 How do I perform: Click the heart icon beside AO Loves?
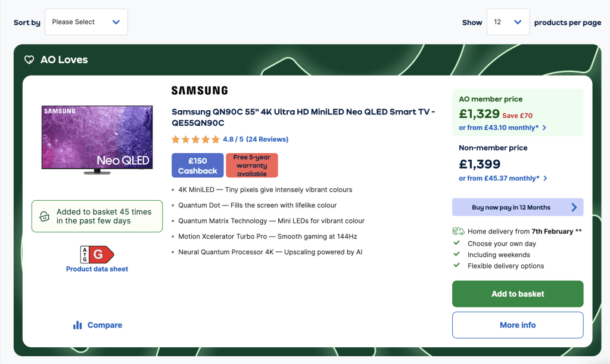pos(29,60)
